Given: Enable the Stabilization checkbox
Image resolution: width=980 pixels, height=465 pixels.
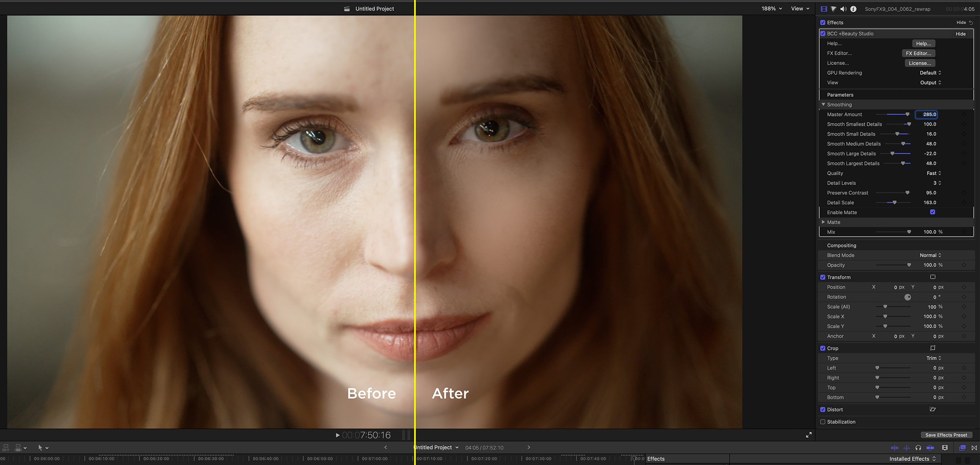Looking at the screenshot, I should [x=823, y=422].
